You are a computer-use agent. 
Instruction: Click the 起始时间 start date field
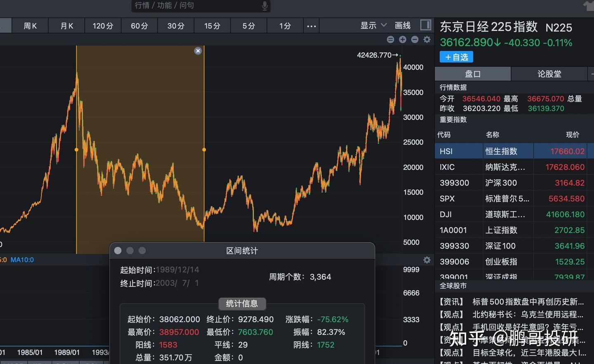tap(177, 270)
